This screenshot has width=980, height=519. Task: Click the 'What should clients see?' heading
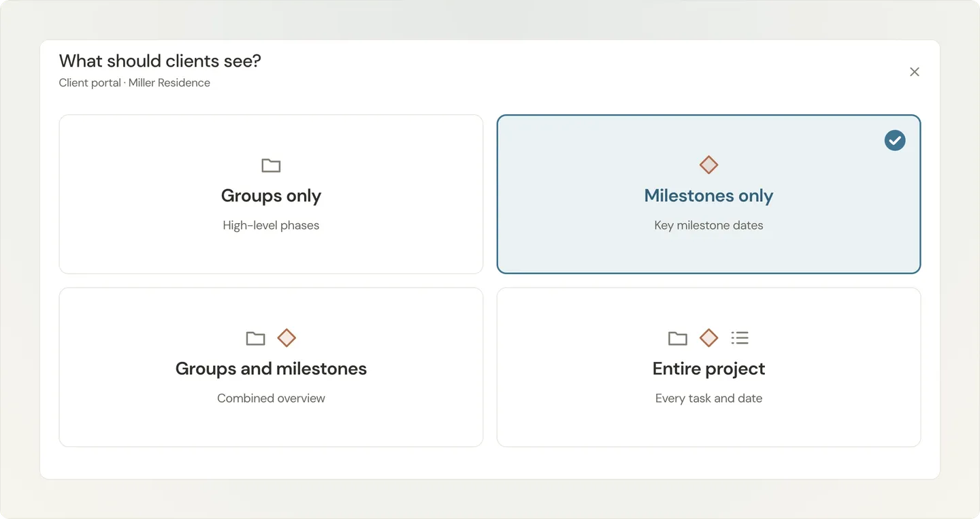pos(160,61)
